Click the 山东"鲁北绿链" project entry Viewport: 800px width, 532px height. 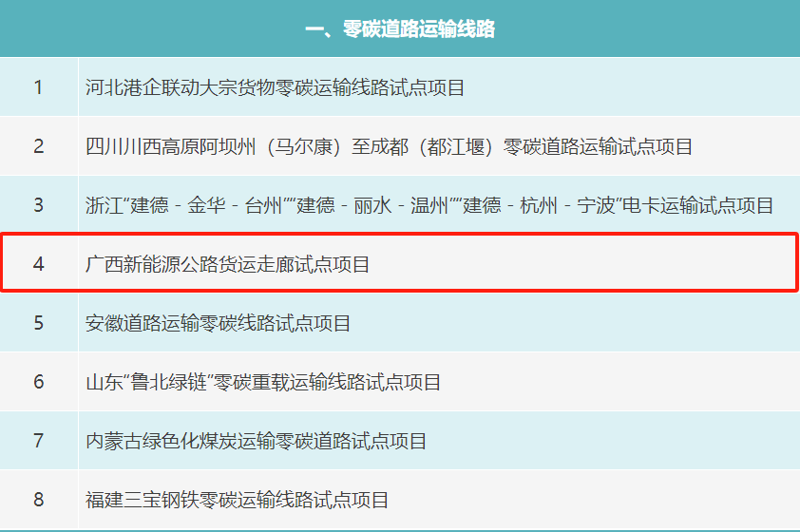(263, 382)
